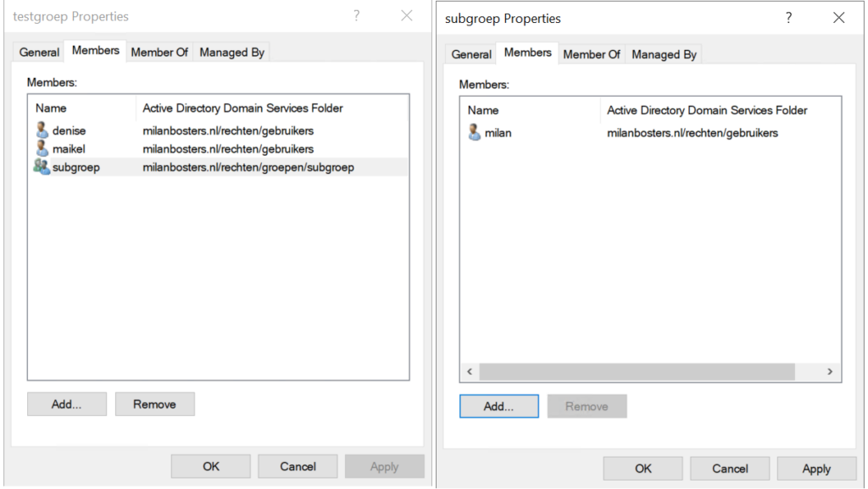The image size is (868, 489).
Task: Click the Add button in subgroep Properties
Action: [x=498, y=406]
